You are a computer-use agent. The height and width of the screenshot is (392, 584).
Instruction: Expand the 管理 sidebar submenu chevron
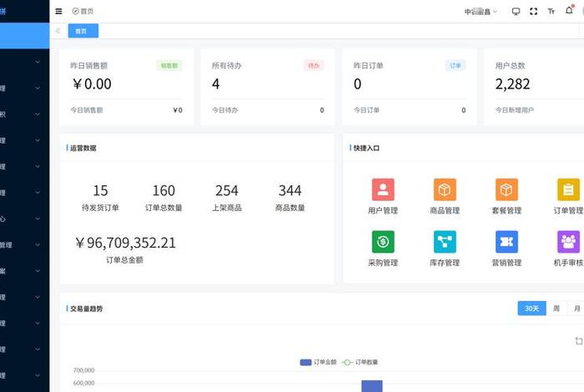(x=38, y=245)
